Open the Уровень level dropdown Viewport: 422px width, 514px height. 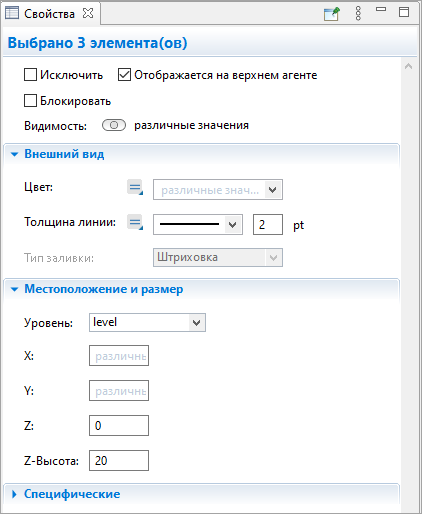(x=147, y=322)
